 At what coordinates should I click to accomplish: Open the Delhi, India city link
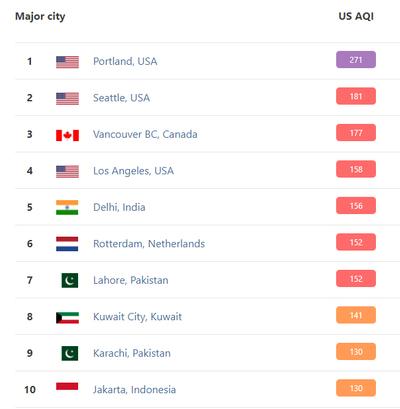[x=119, y=207]
